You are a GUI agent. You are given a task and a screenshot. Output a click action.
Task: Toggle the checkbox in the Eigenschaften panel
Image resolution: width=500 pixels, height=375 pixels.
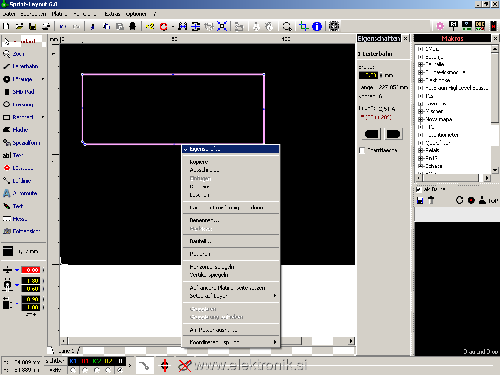tap(362, 150)
